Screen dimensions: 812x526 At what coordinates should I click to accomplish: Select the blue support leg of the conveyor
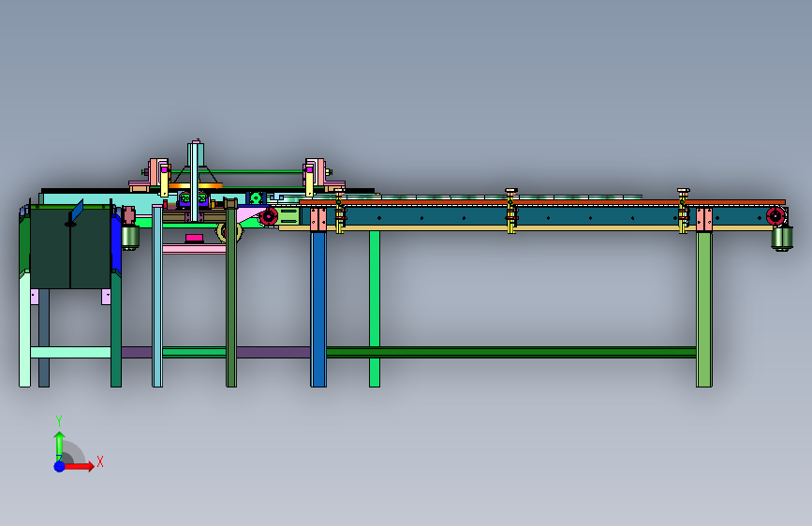tap(318, 309)
